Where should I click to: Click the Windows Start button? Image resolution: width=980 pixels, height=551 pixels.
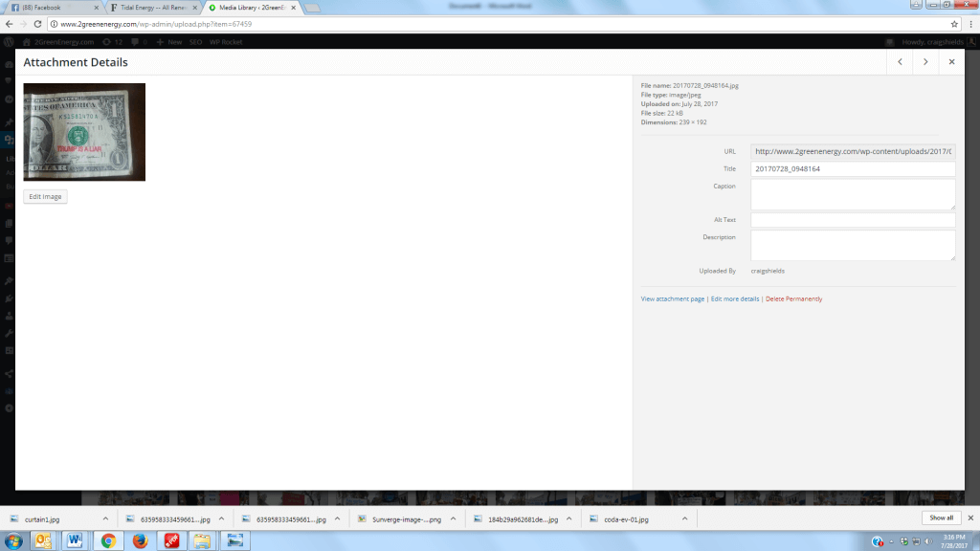13,540
